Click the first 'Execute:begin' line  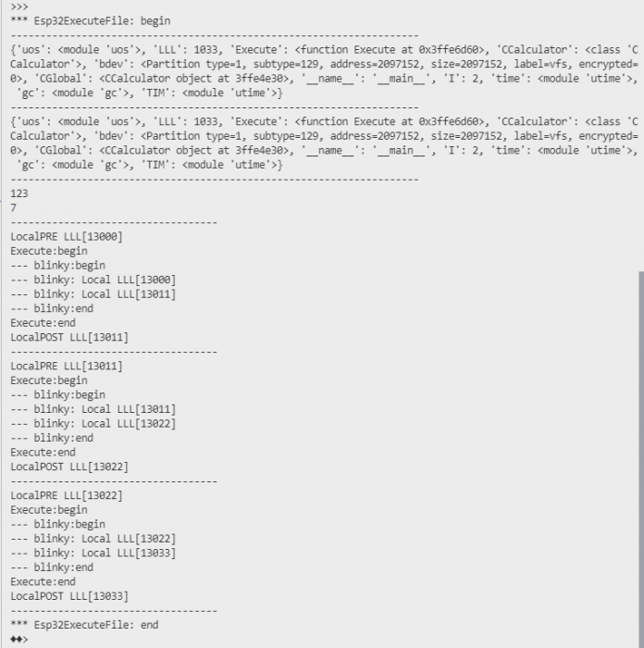click(49, 251)
